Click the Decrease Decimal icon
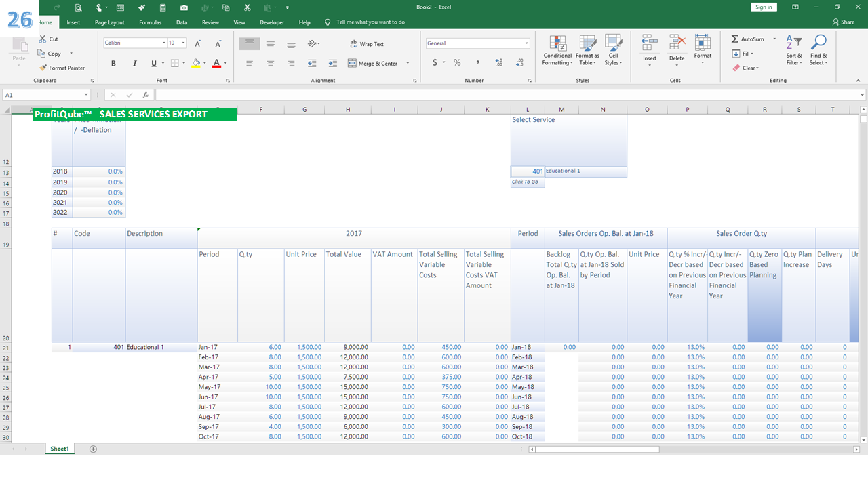 pos(519,63)
